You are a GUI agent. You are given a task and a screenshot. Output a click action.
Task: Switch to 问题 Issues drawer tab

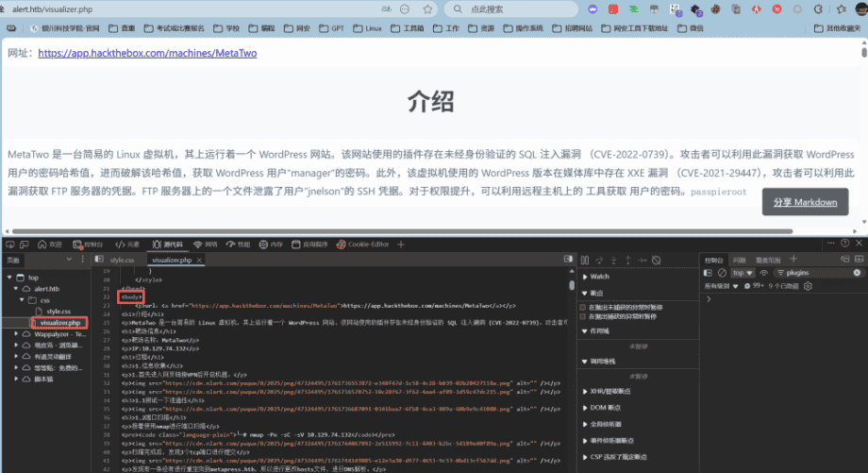tap(739, 260)
